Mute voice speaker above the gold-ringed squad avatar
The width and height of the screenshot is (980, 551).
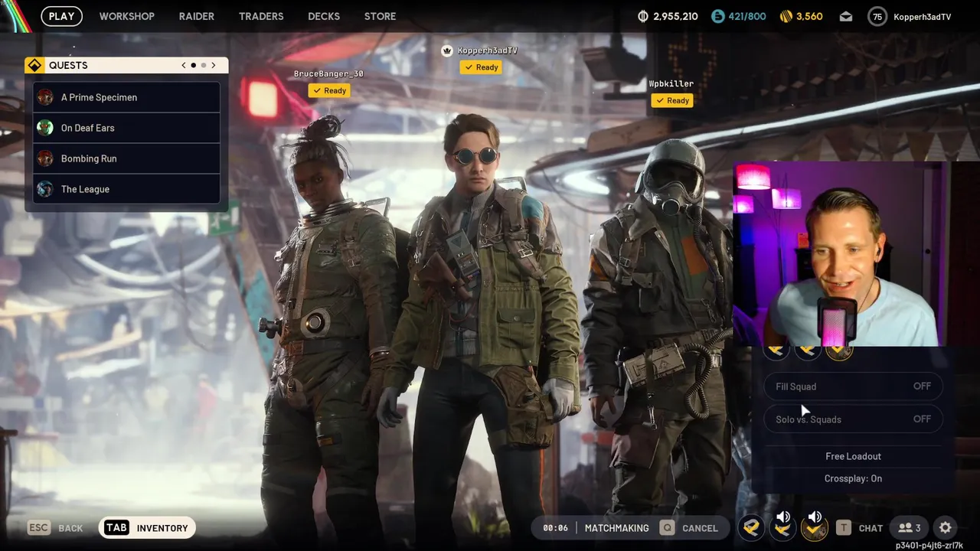click(815, 517)
